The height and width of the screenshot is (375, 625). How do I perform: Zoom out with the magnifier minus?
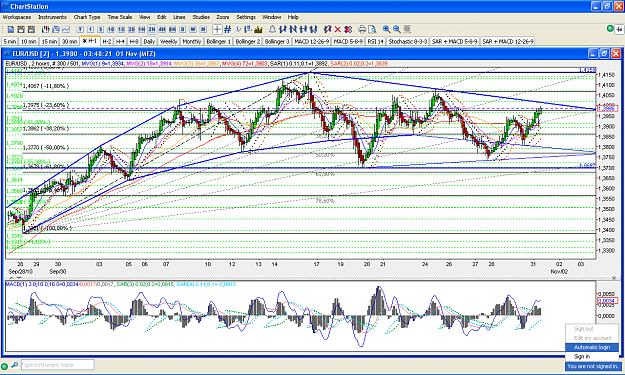[397, 29]
